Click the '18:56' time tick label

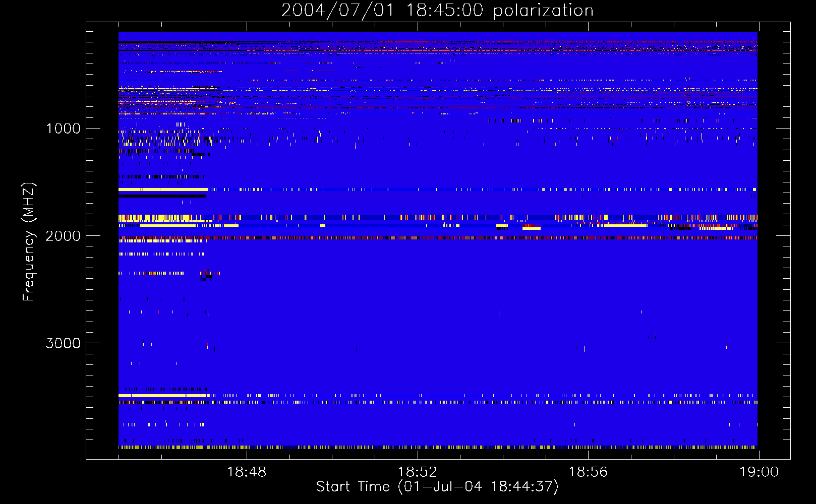(x=588, y=472)
